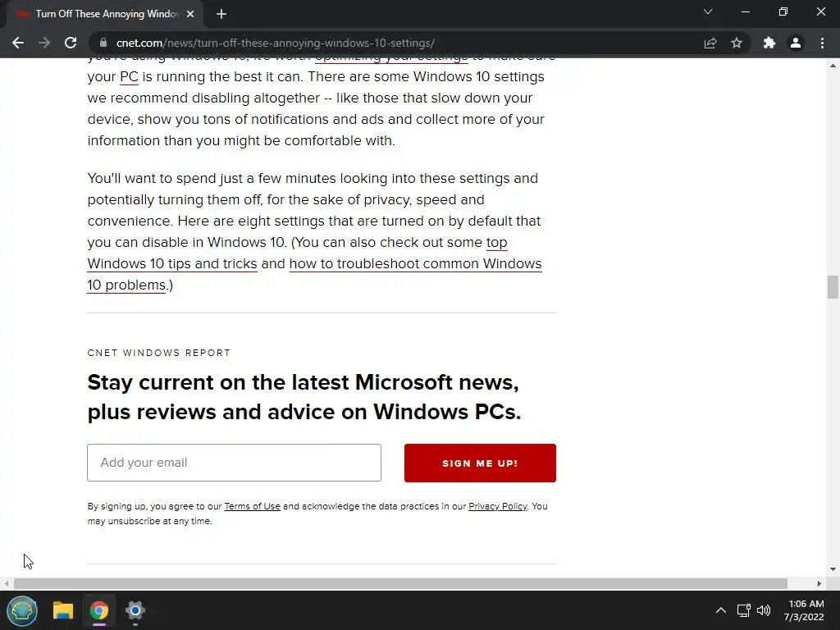840x630 pixels.
Task: Focus the 'Add your email' field
Action: tap(234, 463)
